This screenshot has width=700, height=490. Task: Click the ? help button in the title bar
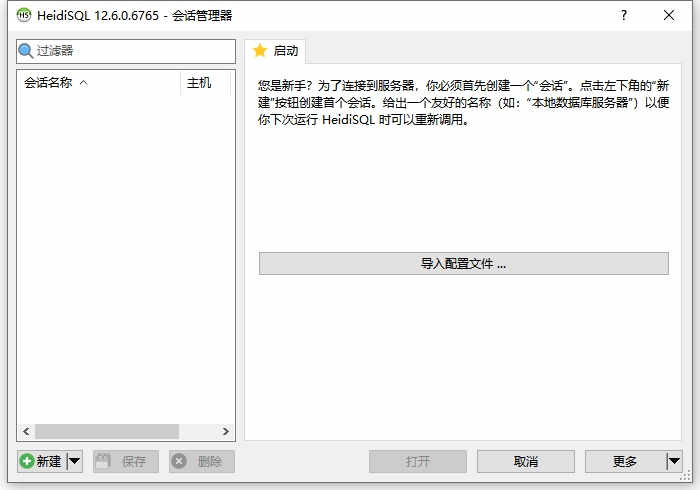point(624,15)
